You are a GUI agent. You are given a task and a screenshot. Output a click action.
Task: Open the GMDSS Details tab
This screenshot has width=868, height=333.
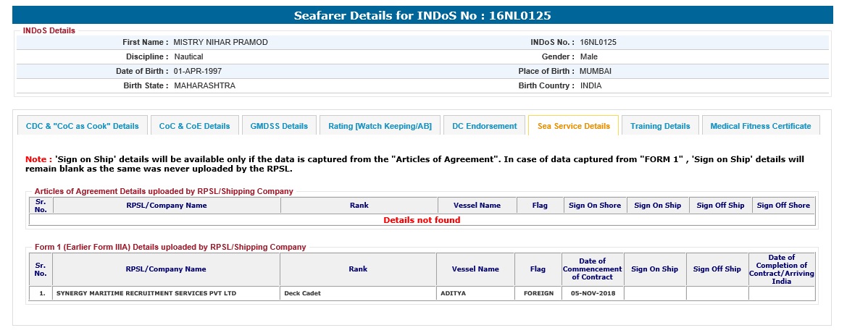tap(279, 126)
